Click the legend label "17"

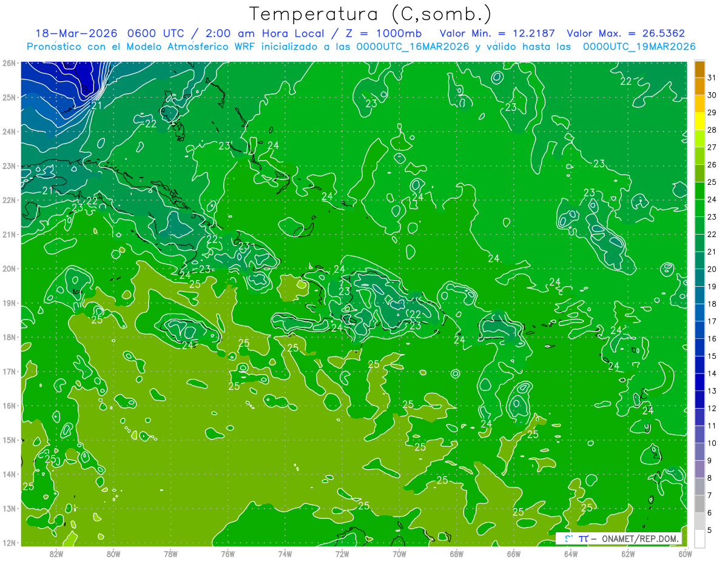pos(712,321)
